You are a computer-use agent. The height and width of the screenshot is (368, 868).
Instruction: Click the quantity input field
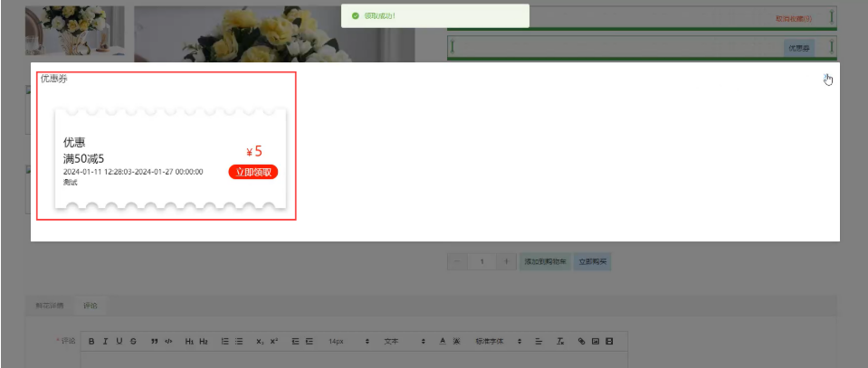(482, 261)
